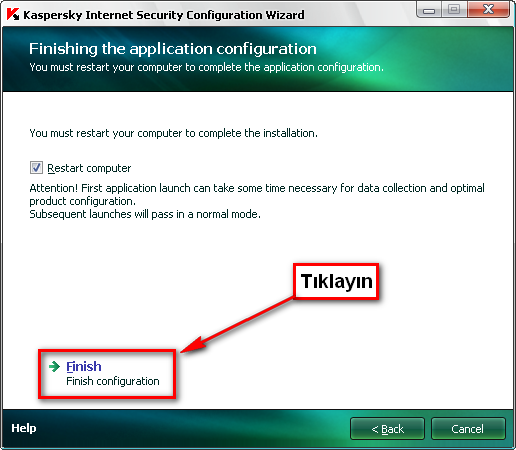Cancel the configuration wizard
The image size is (516, 450).
(468, 429)
